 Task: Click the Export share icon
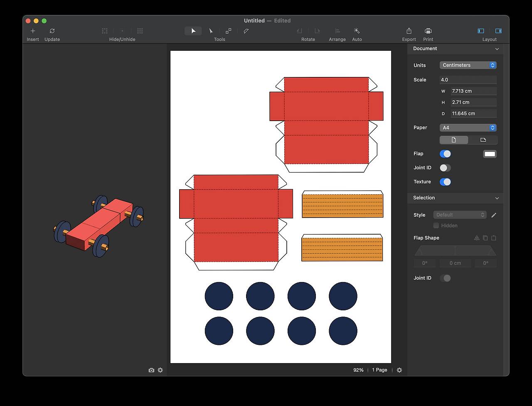click(409, 31)
